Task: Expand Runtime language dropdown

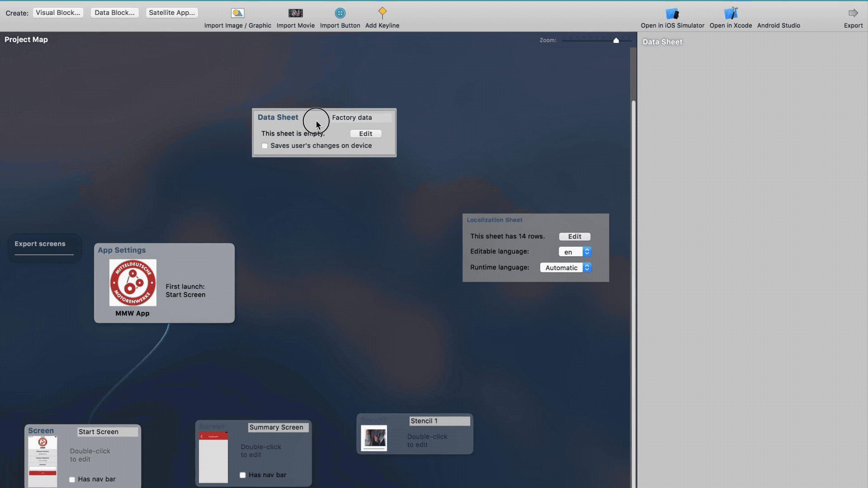Action: [587, 267]
